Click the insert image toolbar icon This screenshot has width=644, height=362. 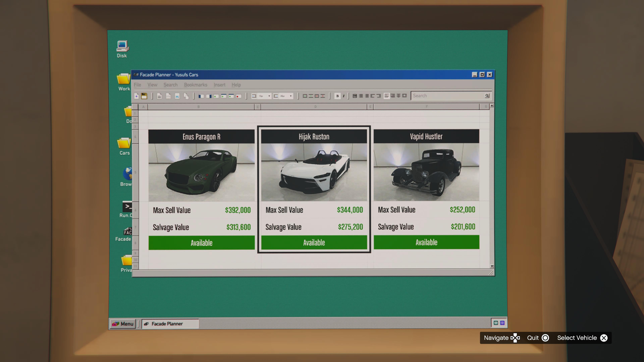(177, 96)
